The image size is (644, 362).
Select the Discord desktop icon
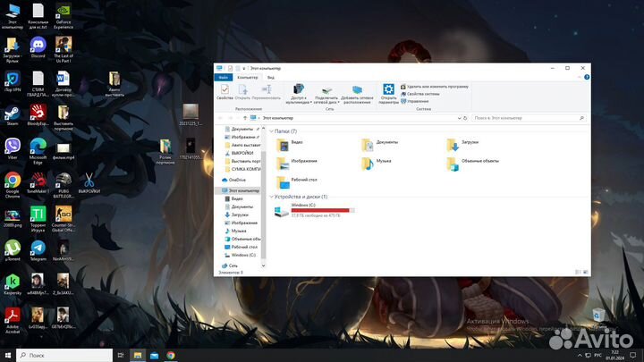pos(38,48)
